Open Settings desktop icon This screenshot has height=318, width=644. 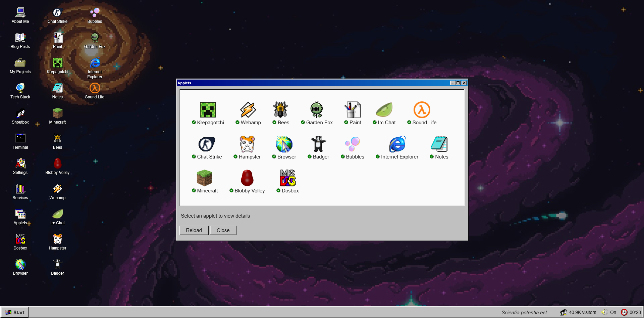(20, 167)
